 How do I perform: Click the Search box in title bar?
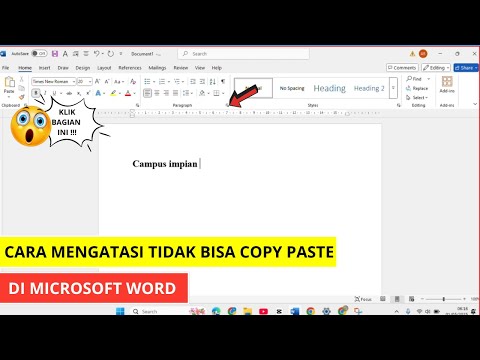[244, 54]
